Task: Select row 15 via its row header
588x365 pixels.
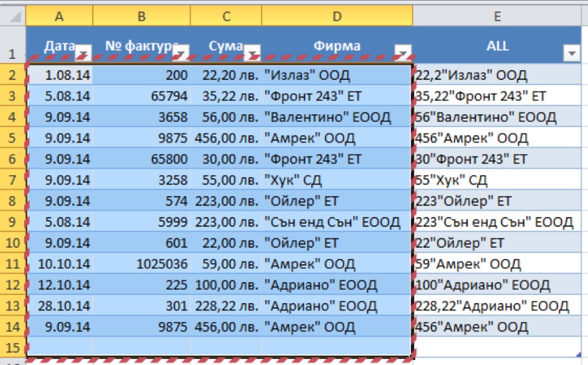Action: (13, 348)
